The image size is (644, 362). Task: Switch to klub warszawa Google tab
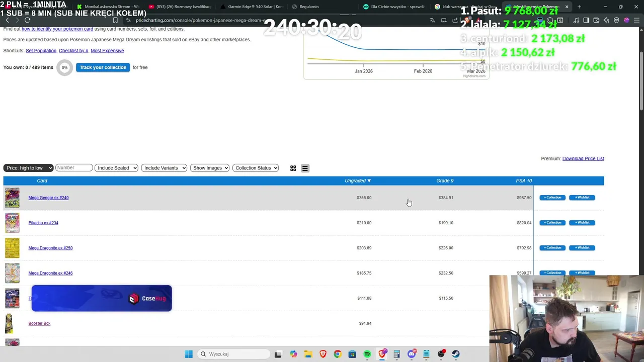point(466,7)
